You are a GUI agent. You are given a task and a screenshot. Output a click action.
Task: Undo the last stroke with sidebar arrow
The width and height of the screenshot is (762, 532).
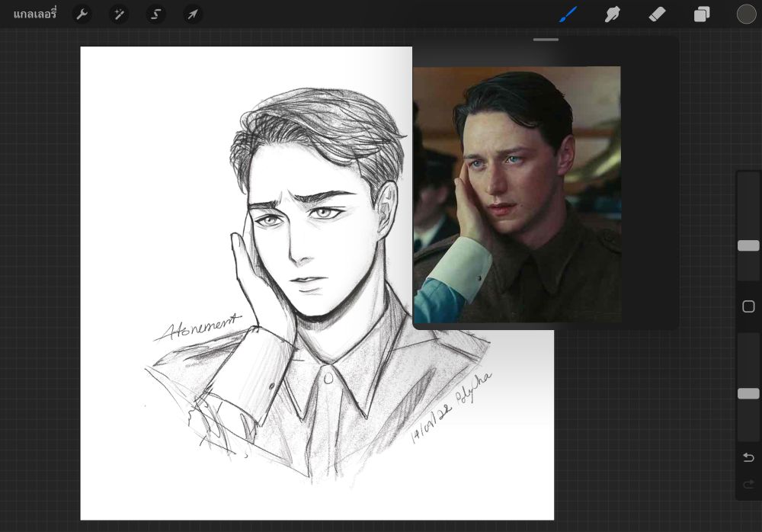point(748,457)
